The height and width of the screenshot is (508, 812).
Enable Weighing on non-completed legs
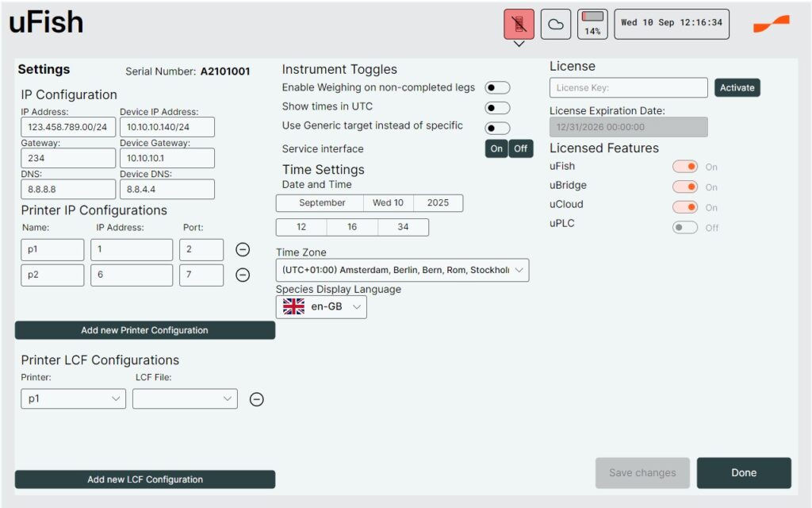(497, 88)
